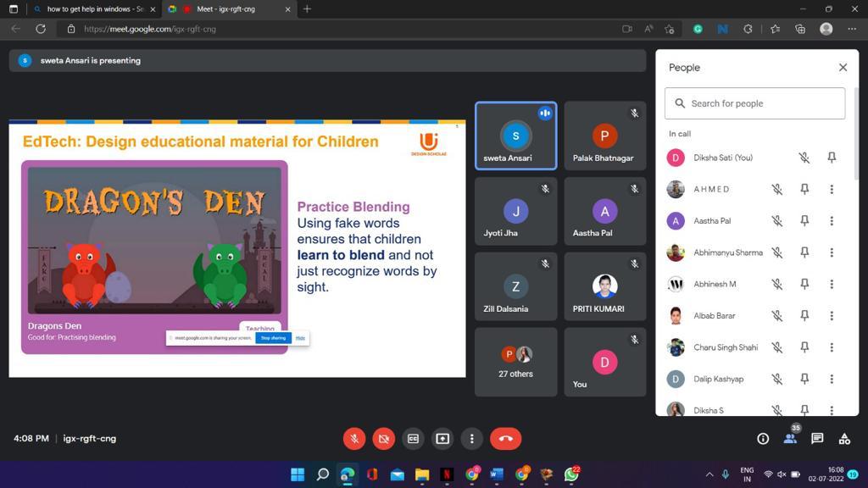Click the Search for people field
Image resolution: width=868 pixels, height=488 pixels.
tap(754, 103)
